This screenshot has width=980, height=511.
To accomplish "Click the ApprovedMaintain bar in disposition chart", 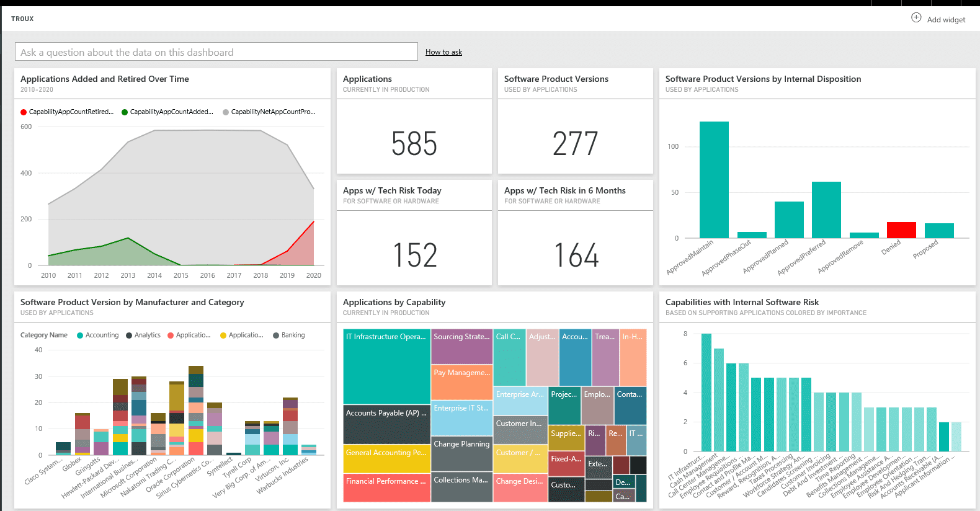I will tap(714, 180).
